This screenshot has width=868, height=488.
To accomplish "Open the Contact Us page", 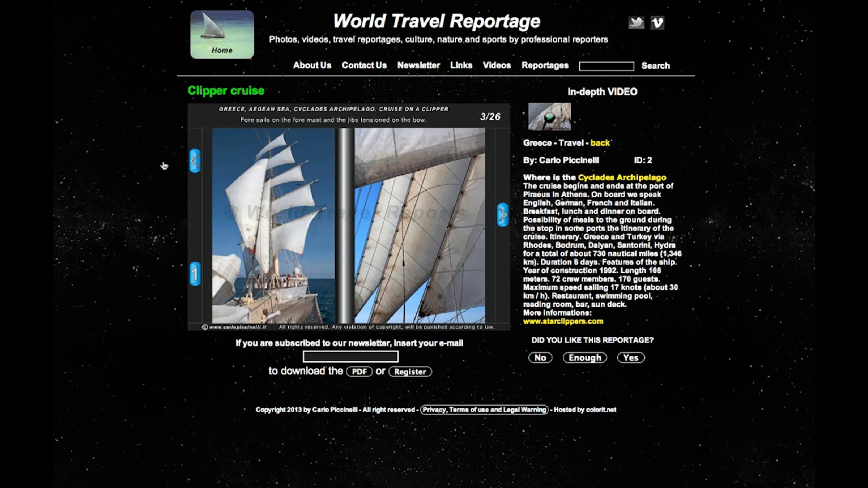I will pos(364,65).
